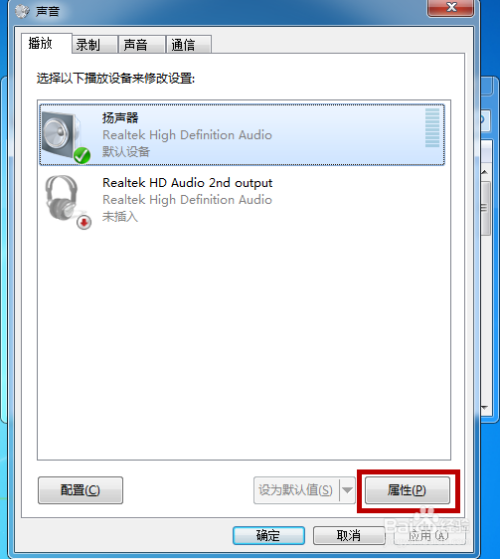Select Realtek HD Audio 2nd output entry
This screenshot has width=500, height=559.
[242, 200]
